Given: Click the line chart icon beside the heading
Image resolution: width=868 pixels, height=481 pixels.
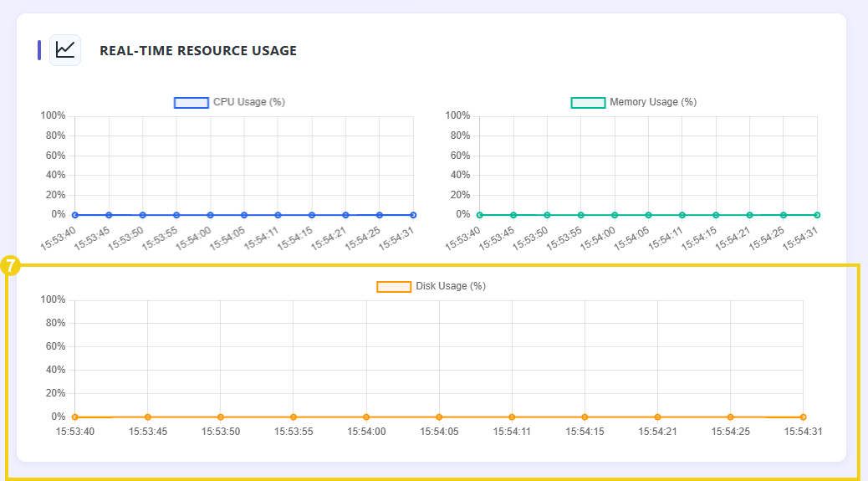Looking at the screenshot, I should [65, 50].
